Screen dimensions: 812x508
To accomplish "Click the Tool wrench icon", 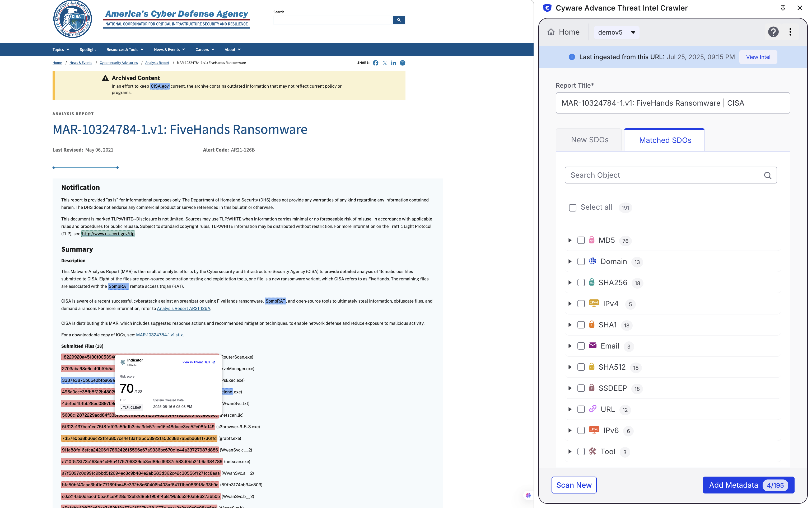I will (x=592, y=451).
